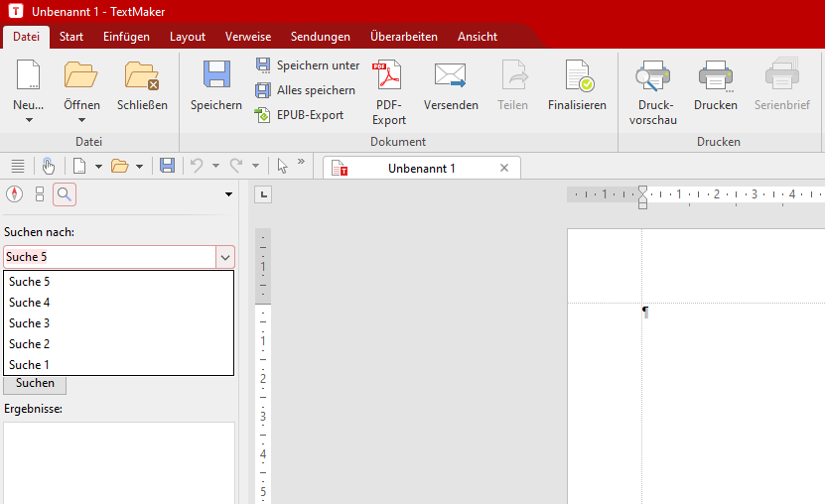
Task: Click the Suchen button
Action: [x=35, y=384]
